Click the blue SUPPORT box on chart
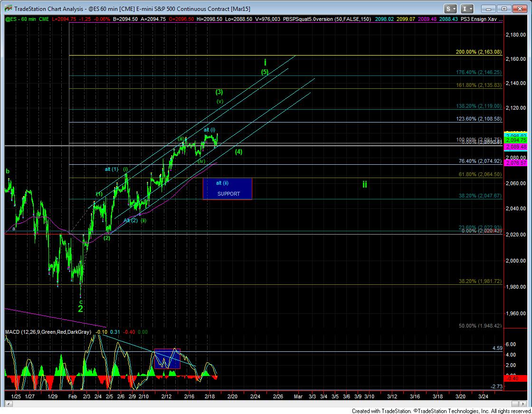Screen dimensions: 532x414 228,189
